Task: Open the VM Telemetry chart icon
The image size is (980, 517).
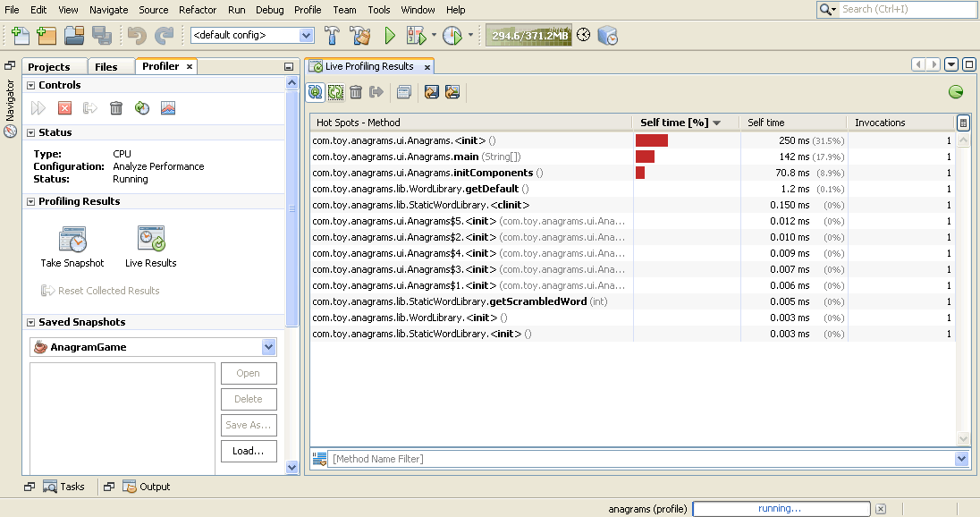Action: tap(168, 108)
